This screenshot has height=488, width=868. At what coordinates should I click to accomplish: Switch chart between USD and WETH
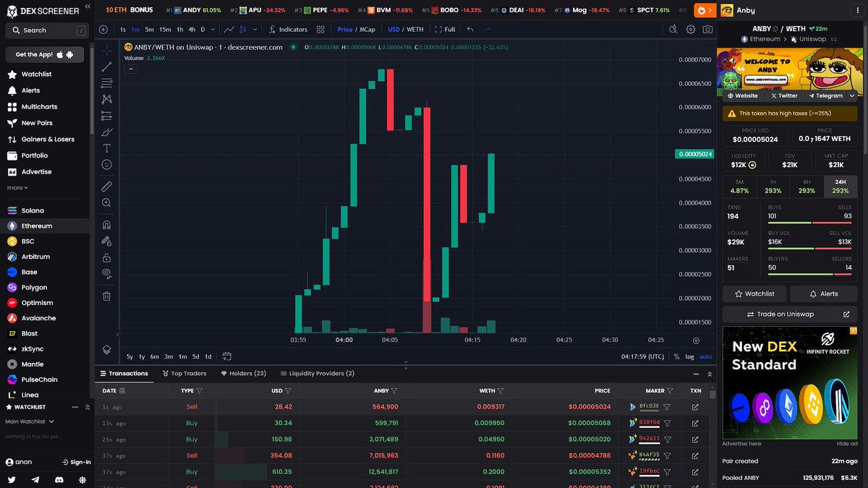(406, 30)
